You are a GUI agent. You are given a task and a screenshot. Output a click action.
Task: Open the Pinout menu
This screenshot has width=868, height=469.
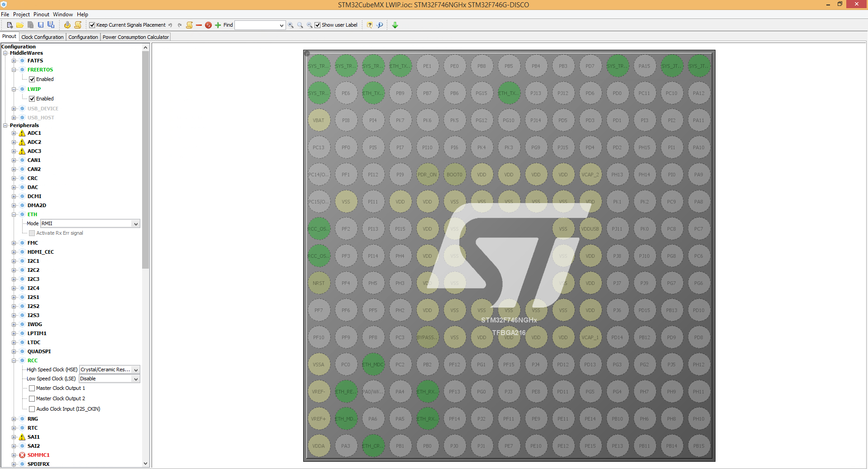coord(41,14)
